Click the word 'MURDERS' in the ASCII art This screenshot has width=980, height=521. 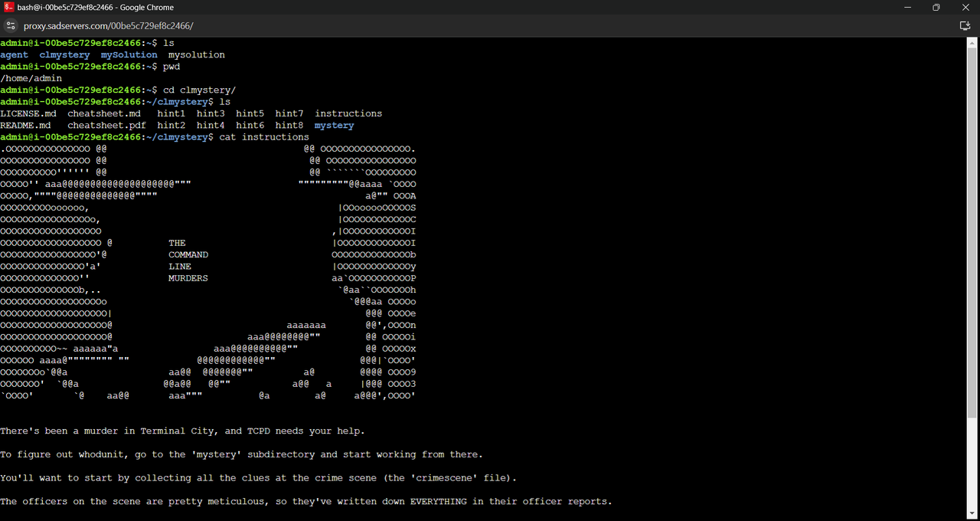pyautogui.click(x=188, y=278)
